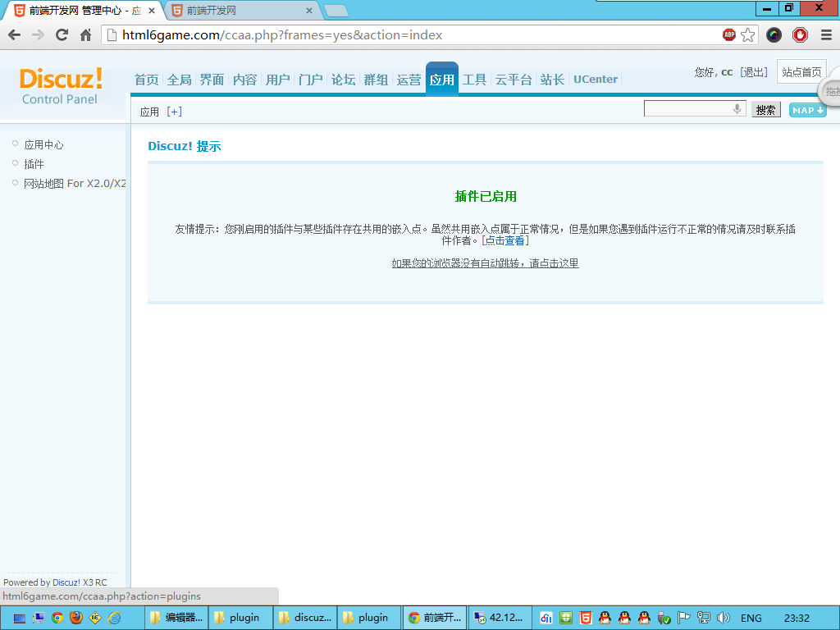Open the UCenter menu tab

coord(596,80)
